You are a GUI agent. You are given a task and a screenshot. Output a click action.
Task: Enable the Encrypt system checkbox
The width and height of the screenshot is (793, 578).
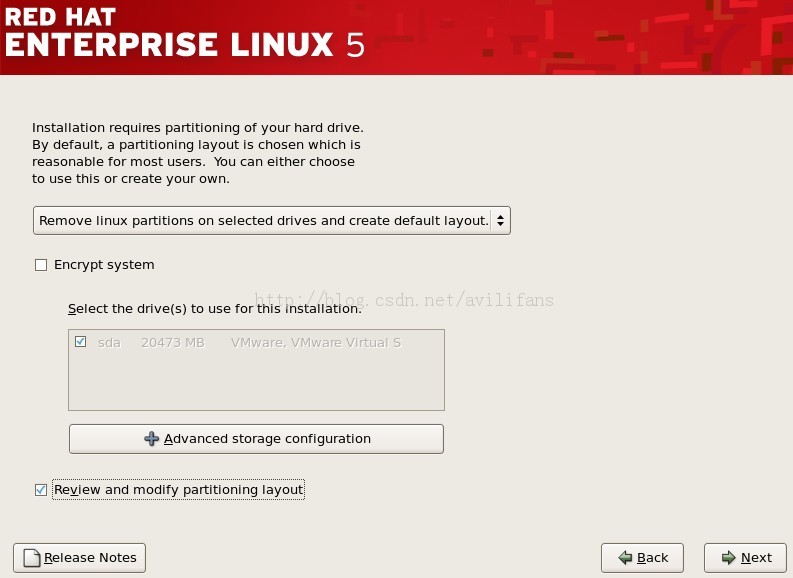[41, 265]
